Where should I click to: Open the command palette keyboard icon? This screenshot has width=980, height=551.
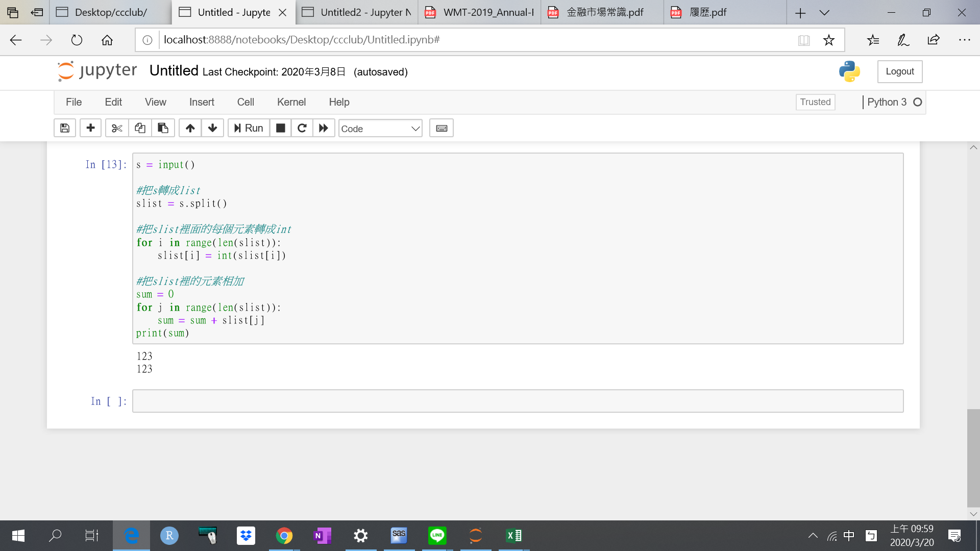pos(441,128)
